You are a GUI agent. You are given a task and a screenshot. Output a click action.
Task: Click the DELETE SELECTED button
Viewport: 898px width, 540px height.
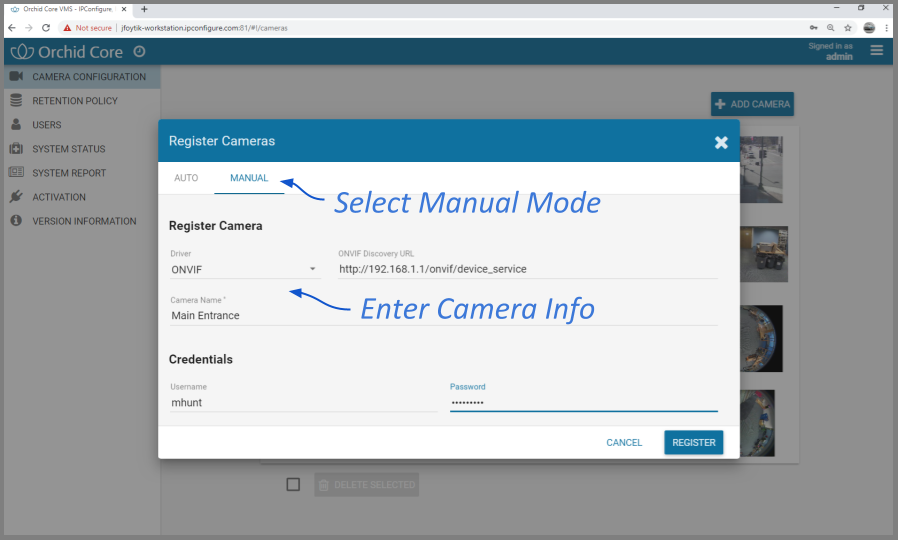(x=367, y=484)
